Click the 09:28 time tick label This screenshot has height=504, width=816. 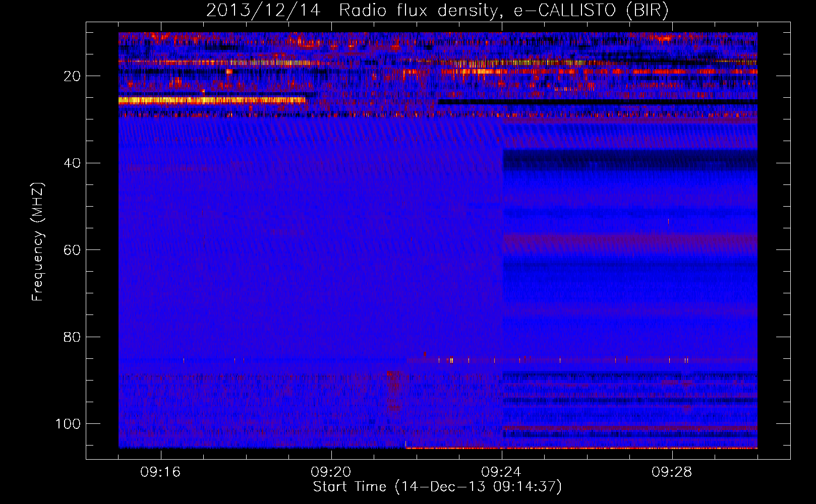pos(672,472)
